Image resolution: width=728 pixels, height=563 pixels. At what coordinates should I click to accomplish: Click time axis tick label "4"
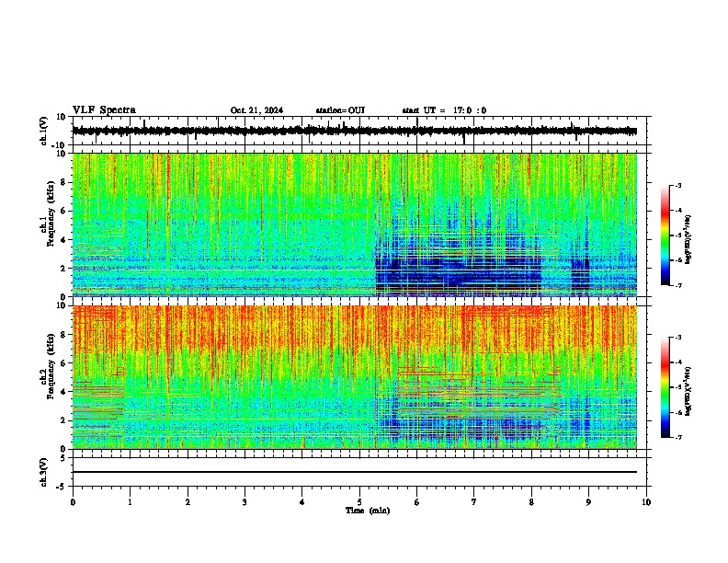pos(302,502)
